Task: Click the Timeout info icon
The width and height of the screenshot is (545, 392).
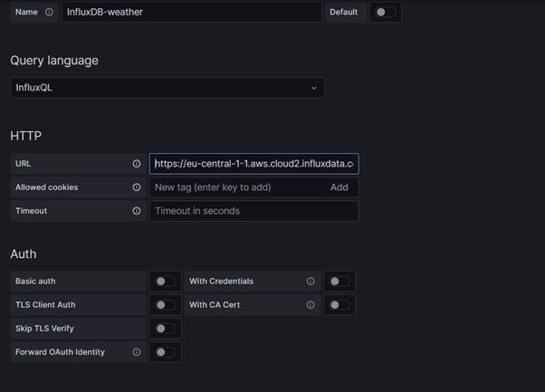Action: pos(137,211)
